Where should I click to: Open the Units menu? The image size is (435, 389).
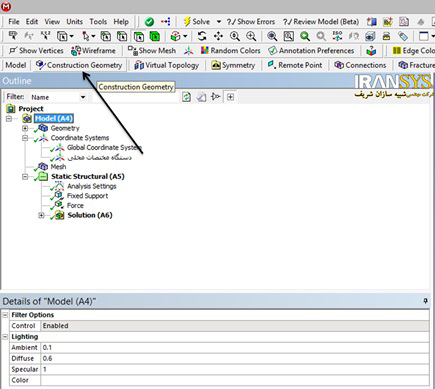[74, 22]
